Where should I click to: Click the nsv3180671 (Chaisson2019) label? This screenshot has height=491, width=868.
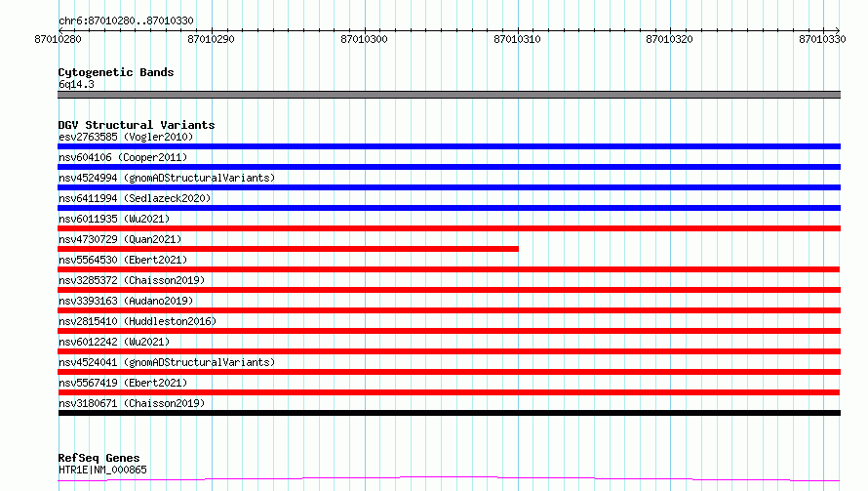[132, 403]
